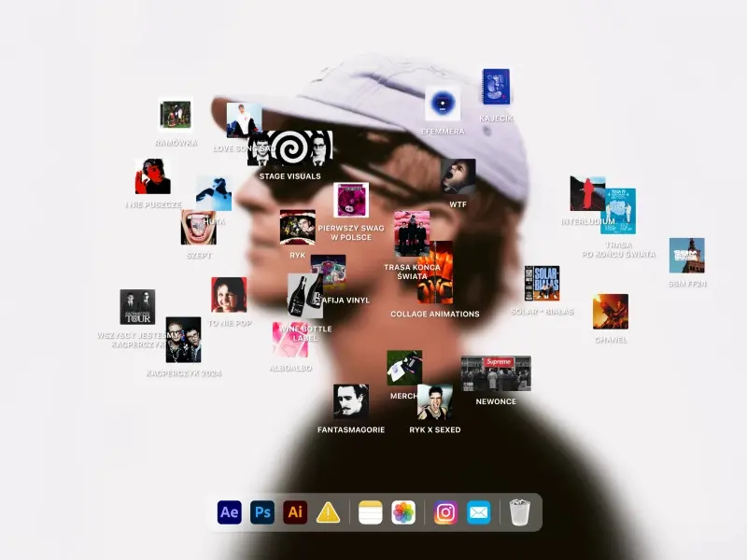Viewport: 747px width, 560px height.
Task: Launch the Photos app from dock
Action: point(403,512)
